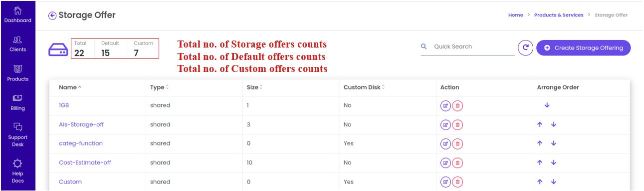
Task: Open Products in the sidebar menu
Action: [x=17, y=73]
